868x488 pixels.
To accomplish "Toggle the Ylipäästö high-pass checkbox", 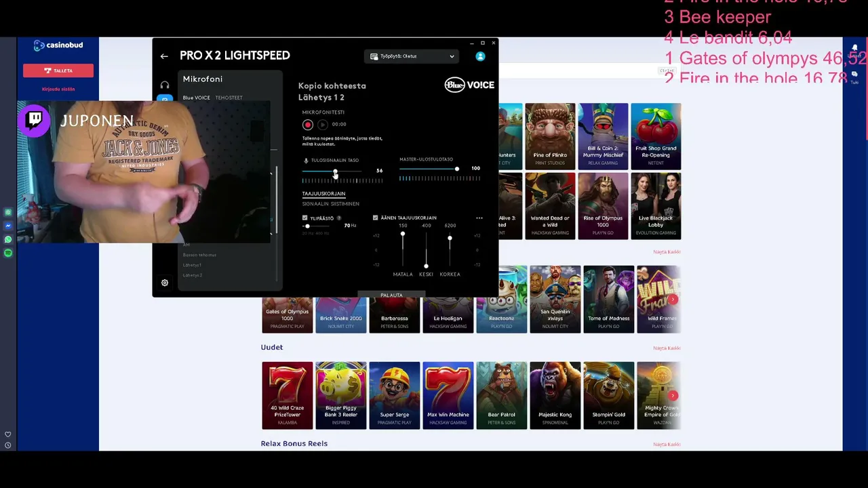I will click(x=305, y=218).
